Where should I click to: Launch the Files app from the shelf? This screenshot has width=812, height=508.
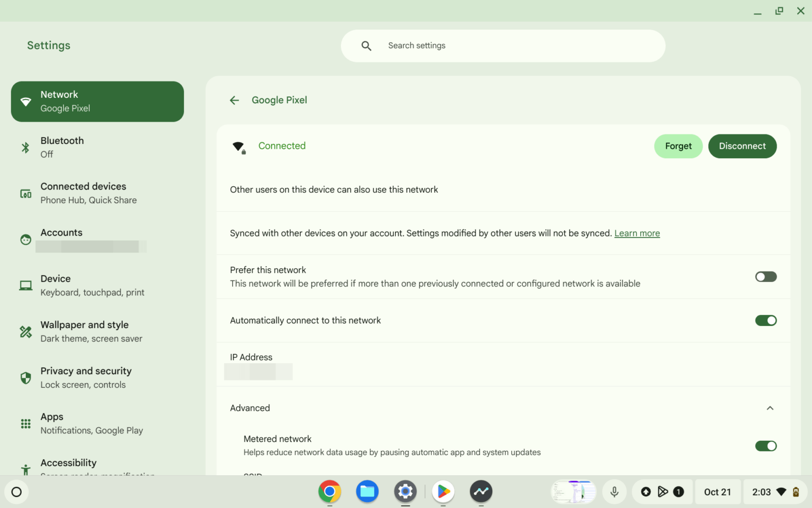pos(367,492)
